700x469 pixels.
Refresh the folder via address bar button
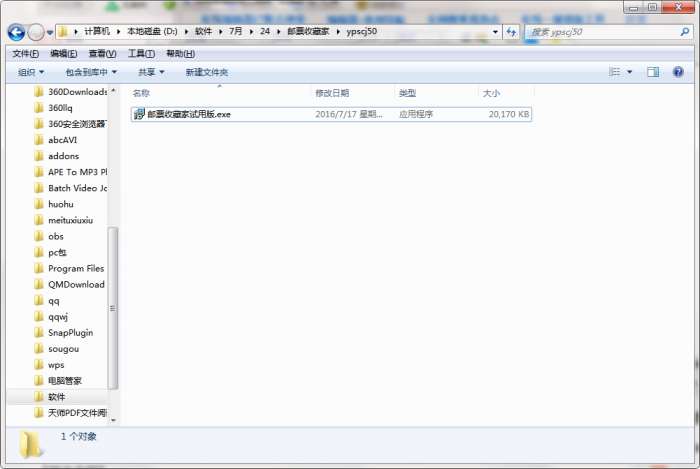pyautogui.click(x=511, y=32)
